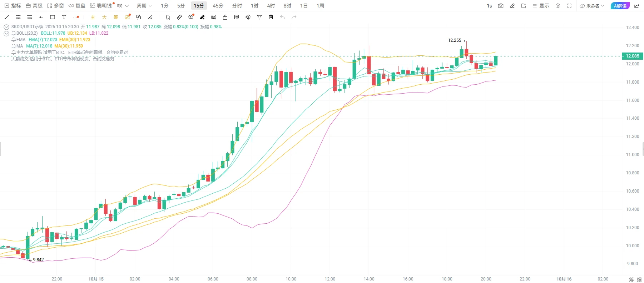Select the 4时 timeframe tab
The image size is (644, 283).
(271, 6)
